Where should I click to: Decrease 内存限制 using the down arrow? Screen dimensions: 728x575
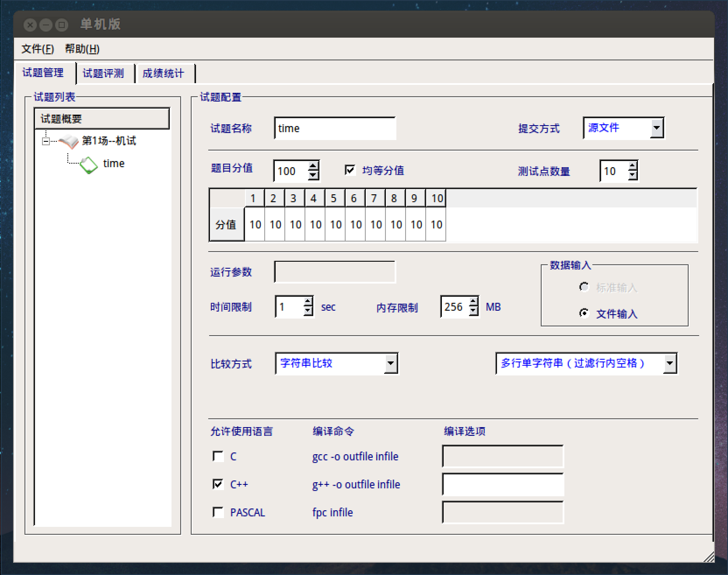473,311
